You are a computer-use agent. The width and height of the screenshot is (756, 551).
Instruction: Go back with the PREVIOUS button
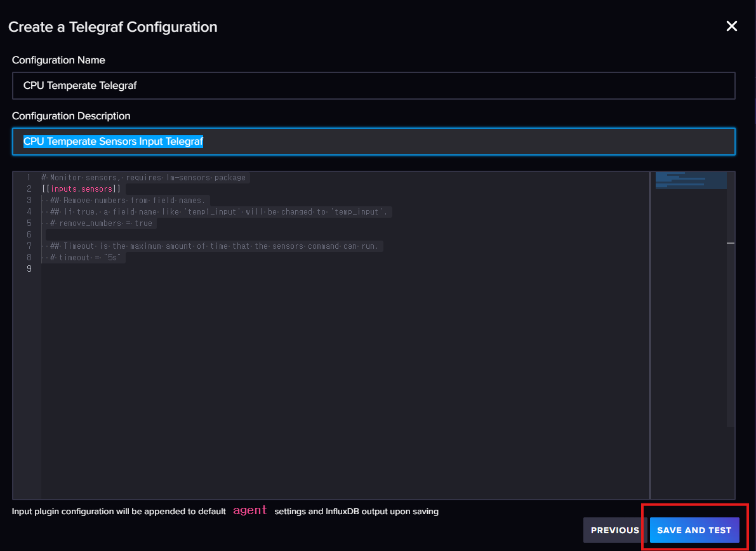coord(614,530)
